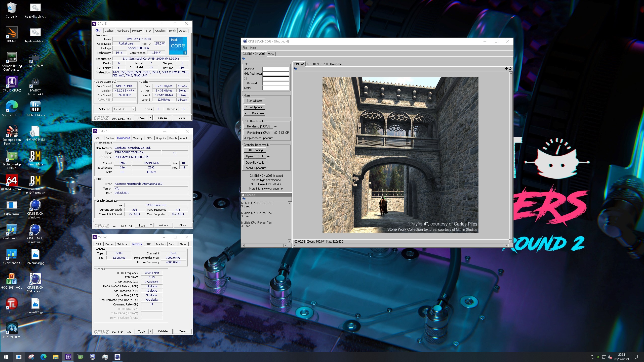Open the notification center in system tray
Screen dimensions: 644x362
[636, 357]
